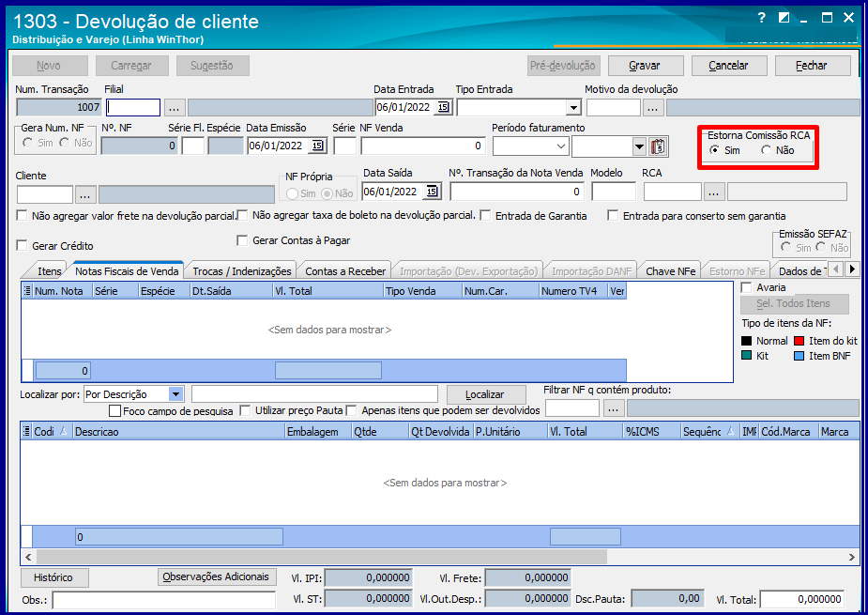
Task: Click the black Normal item swatch
Action: coord(747,341)
